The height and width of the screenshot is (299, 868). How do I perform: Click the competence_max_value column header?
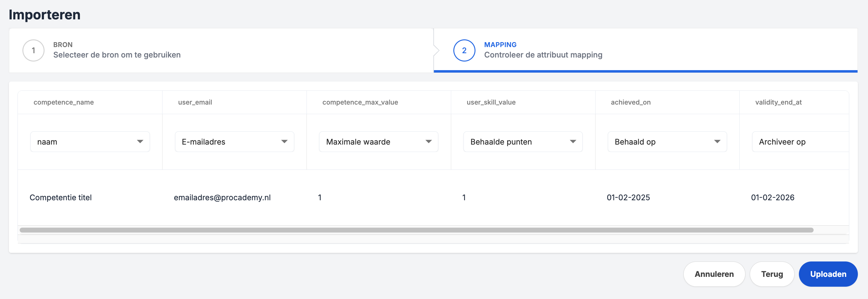[x=360, y=102]
